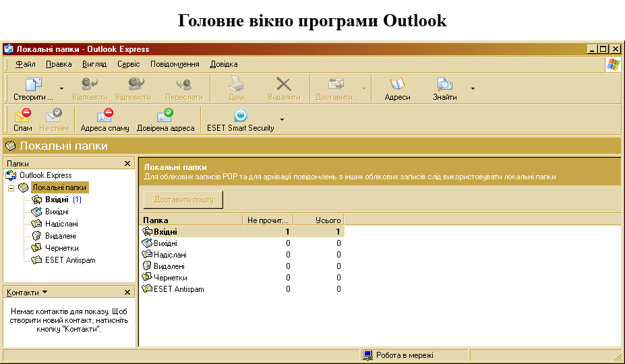
Task: Select Outlook Express root in folder tree
Action: point(45,175)
